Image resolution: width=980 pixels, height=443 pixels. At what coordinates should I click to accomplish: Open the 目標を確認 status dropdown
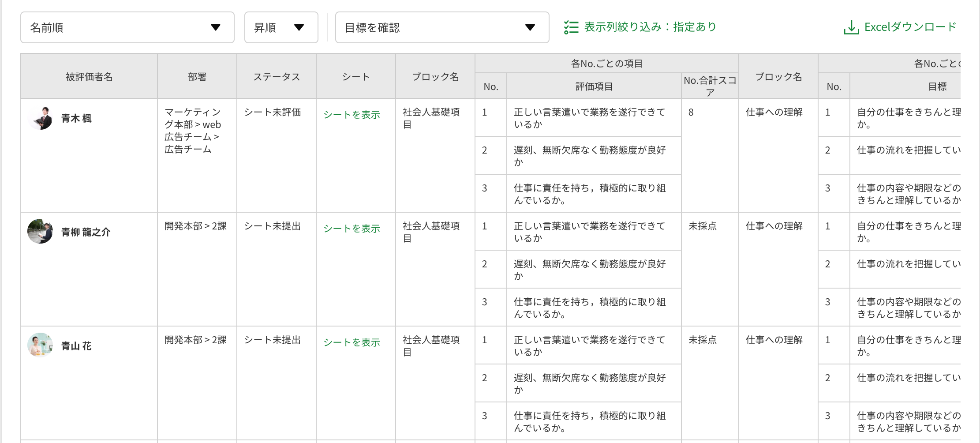click(x=441, y=27)
